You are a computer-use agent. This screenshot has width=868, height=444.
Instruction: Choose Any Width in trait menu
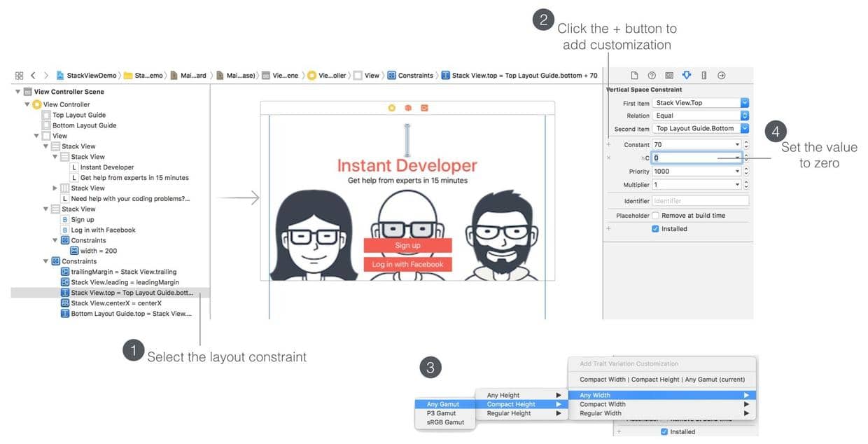tap(661, 396)
